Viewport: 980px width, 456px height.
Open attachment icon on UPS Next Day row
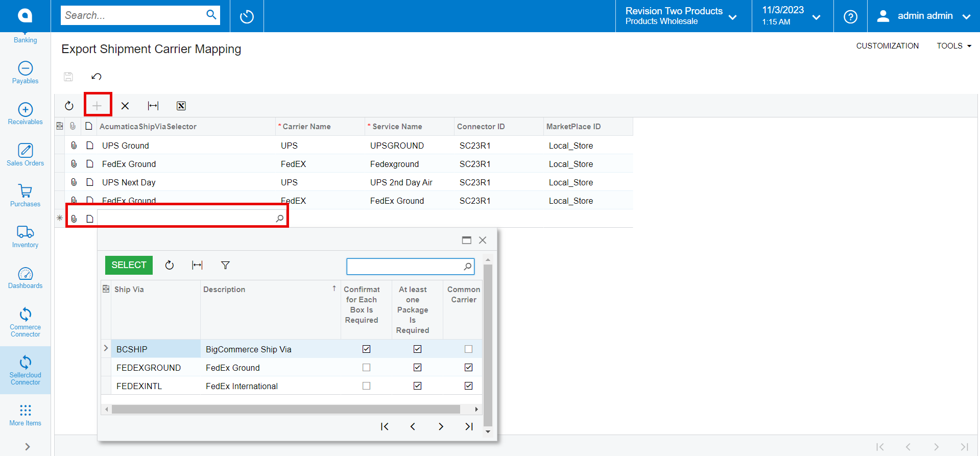pyautogui.click(x=74, y=182)
